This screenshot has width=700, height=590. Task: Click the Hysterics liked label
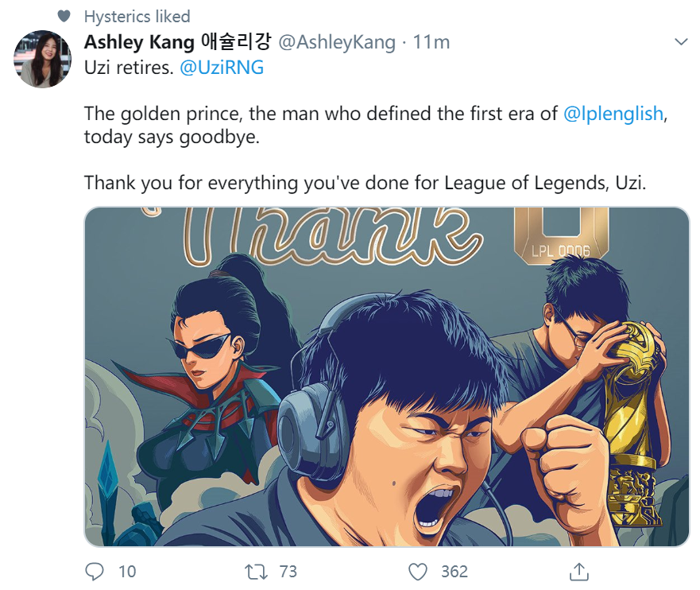[137, 17]
